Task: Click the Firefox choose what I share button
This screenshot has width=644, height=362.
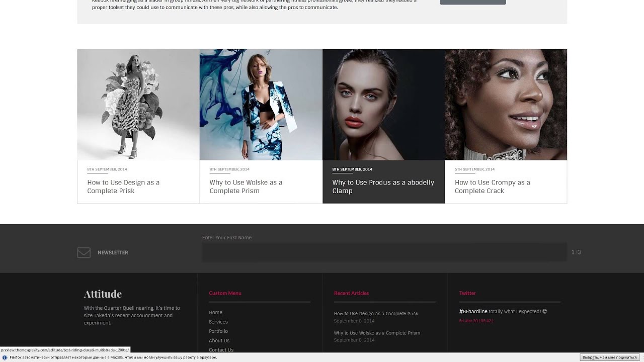Action: click(609, 357)
